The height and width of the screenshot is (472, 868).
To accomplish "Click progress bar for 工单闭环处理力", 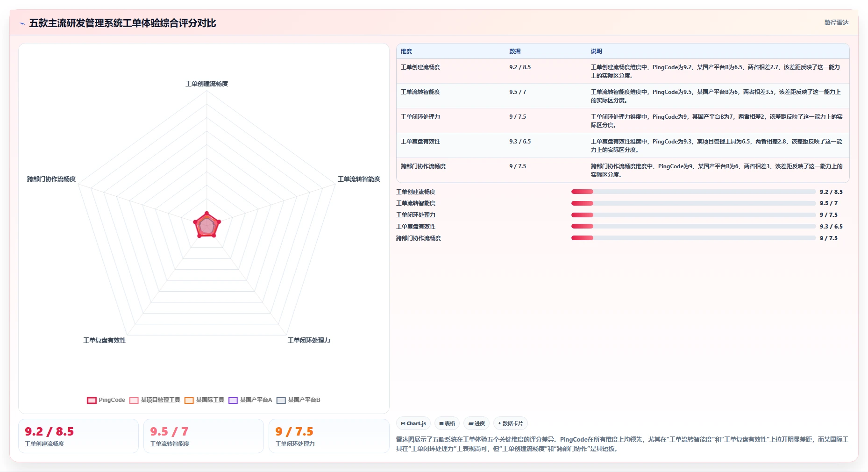I will pyautogui.click(x=693, y=215).
